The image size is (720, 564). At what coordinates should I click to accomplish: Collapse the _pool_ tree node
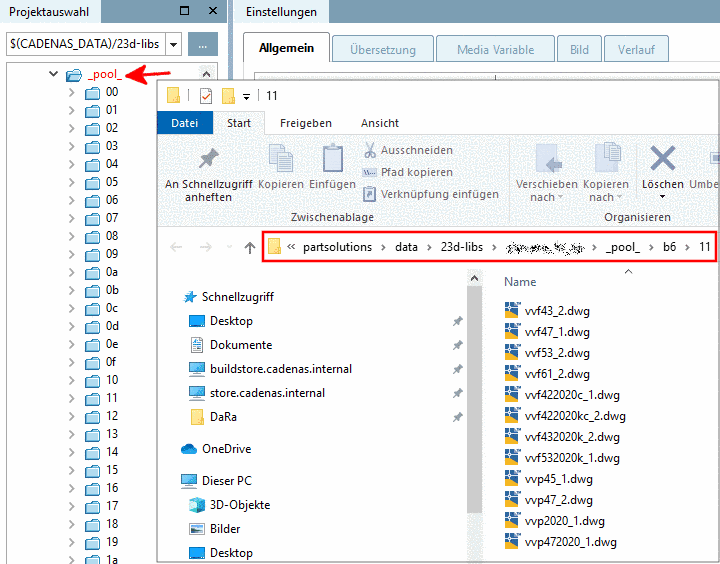pos(54,73)
